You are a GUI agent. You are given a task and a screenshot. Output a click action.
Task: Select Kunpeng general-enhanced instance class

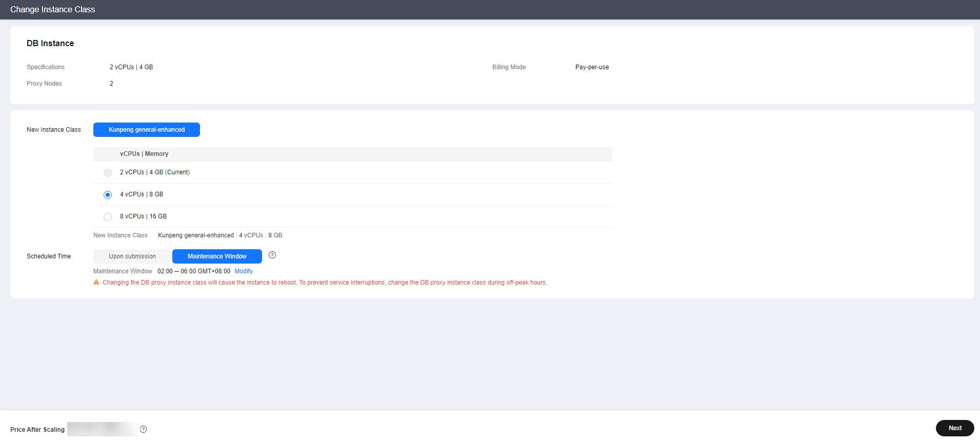click(x=147, y=130)
